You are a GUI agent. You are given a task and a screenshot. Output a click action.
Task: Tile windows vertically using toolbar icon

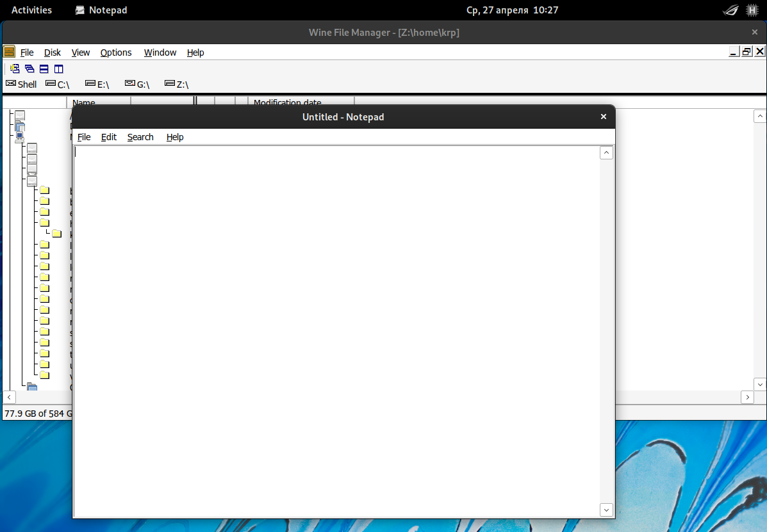pos(59,69)
